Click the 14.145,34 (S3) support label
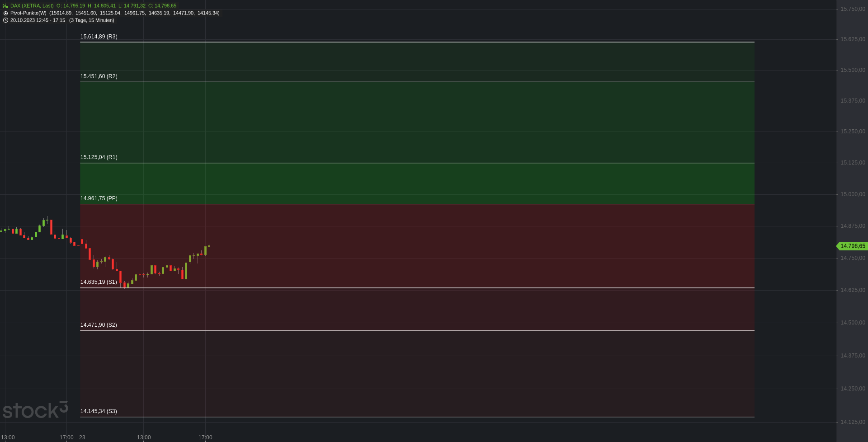The image size is (868, 442). [99, 411]
